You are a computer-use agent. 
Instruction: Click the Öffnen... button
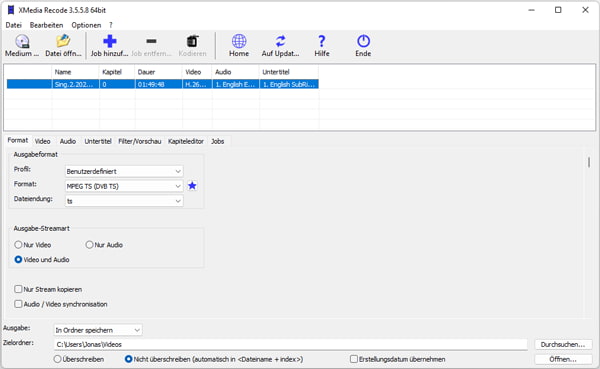563,359
